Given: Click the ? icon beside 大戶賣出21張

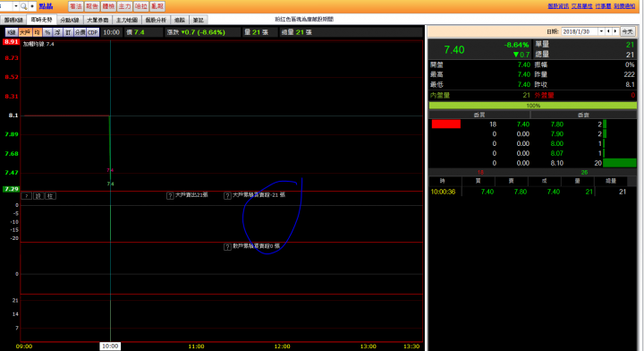Looking at the screenshot, I should pyautogui.click(x=170, y=195).
